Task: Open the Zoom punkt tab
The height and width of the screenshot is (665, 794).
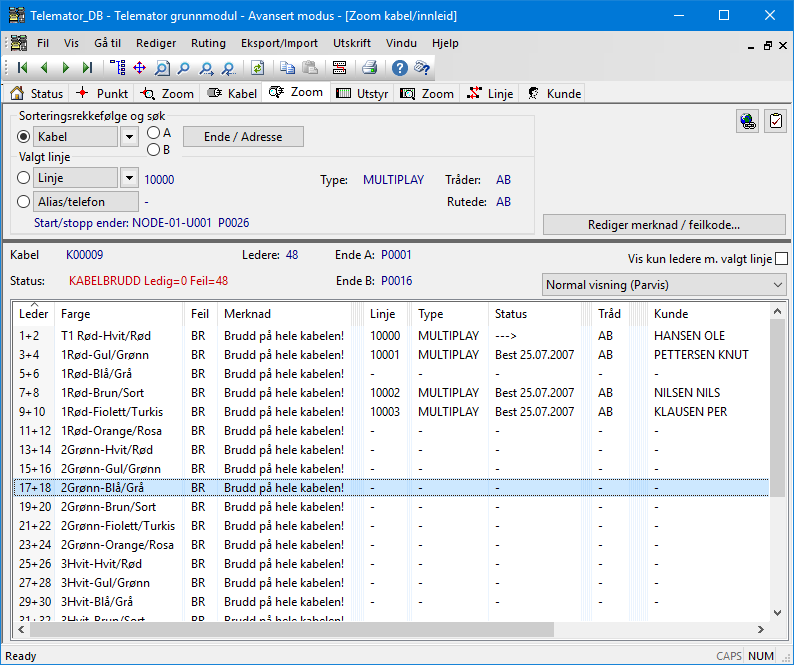Action: point(168,93)
